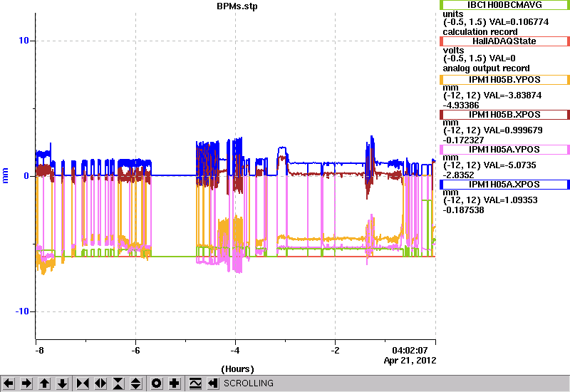The width and height of the screenshot is (570, 392).
Task: Click the 'analog output record' description
Action: pyautogui.click(x=486, y=68)
